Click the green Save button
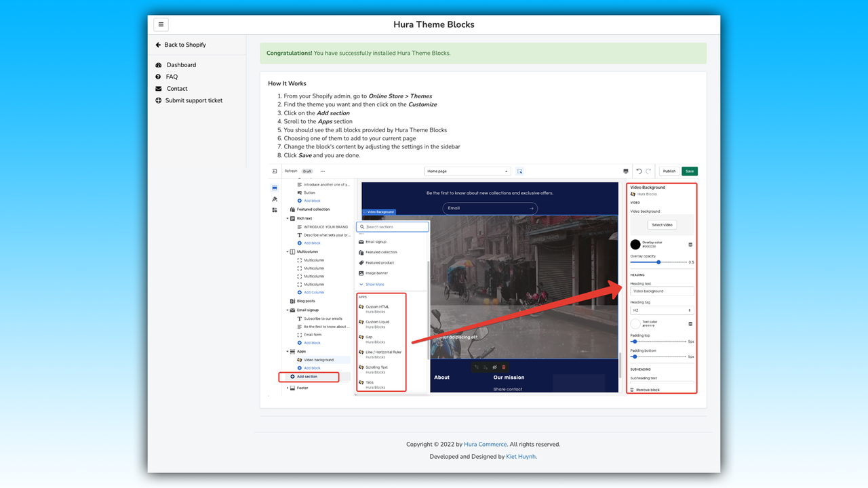Image resolution: width=868 pixels, height=488 pixels. 689,171
